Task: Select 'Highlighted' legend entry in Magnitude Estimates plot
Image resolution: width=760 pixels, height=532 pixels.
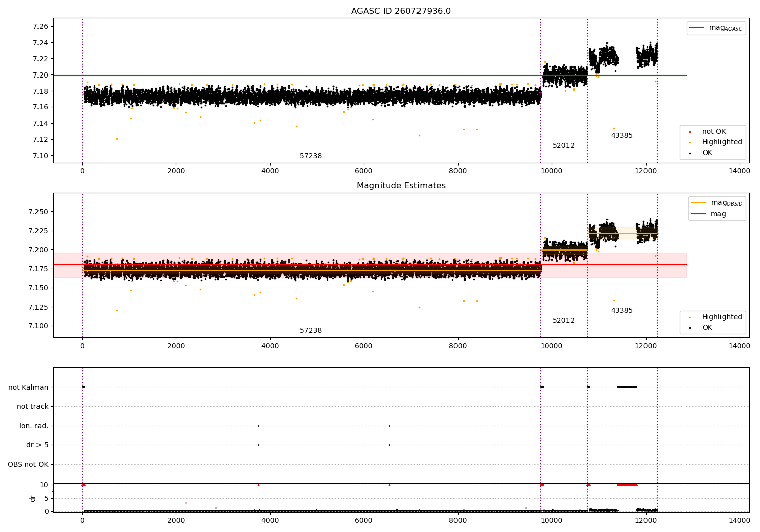Action: click(722, 317)
